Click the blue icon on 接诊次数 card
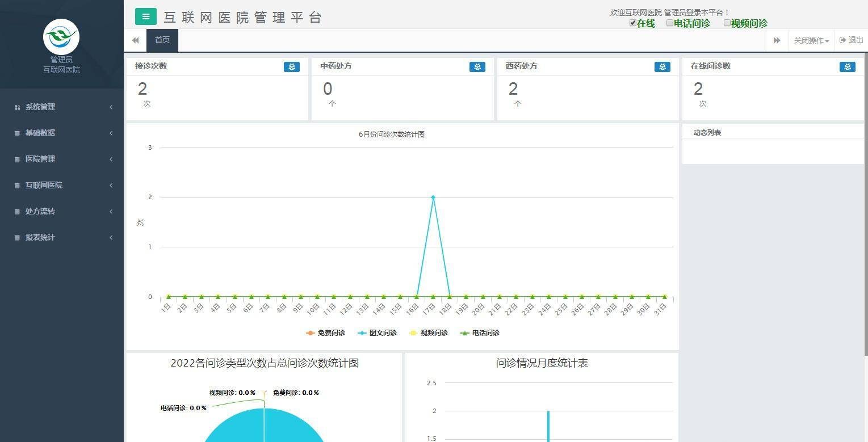Viewport: 868px width, 442px height. point(291,66)
